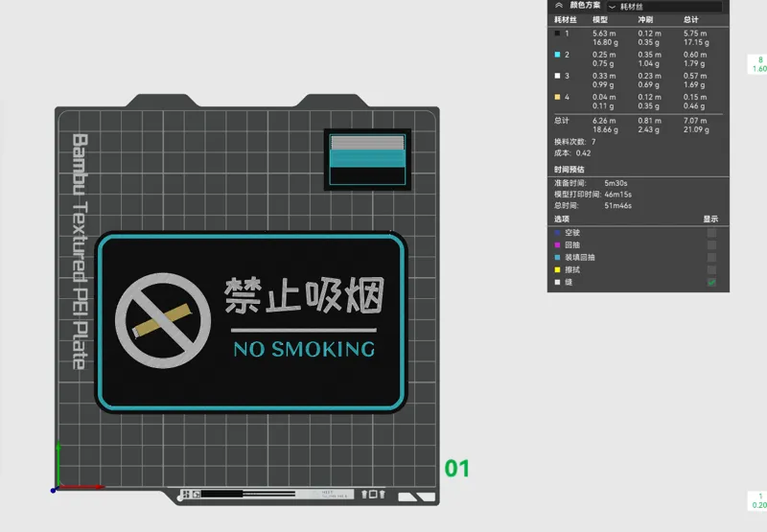
Task: Click the 模型 column header
Action: click(x=600, y=19)
